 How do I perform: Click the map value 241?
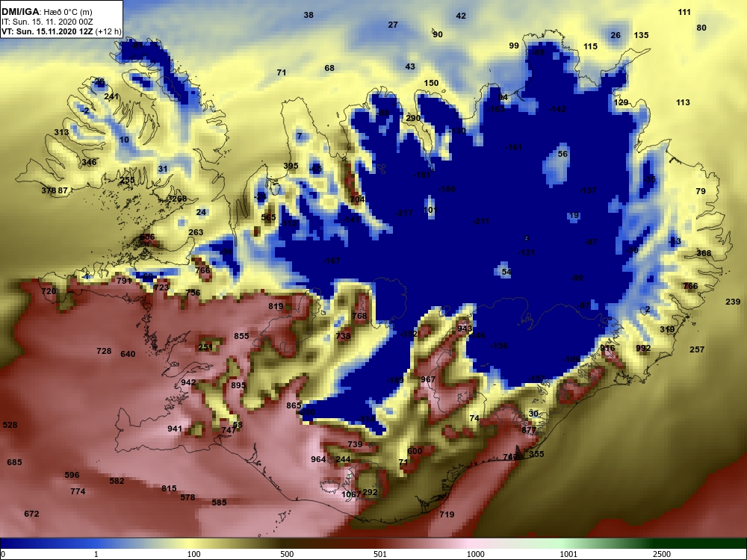tap(111, 96)
